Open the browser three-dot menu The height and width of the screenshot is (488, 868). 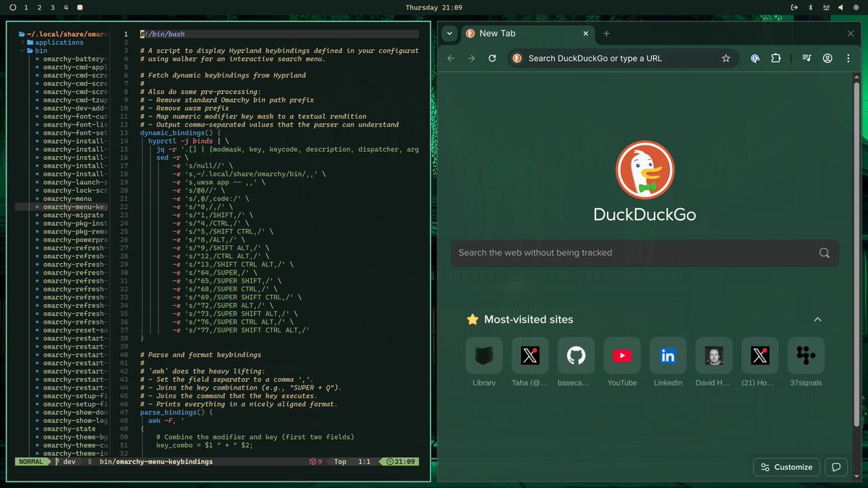pos(848,59)
